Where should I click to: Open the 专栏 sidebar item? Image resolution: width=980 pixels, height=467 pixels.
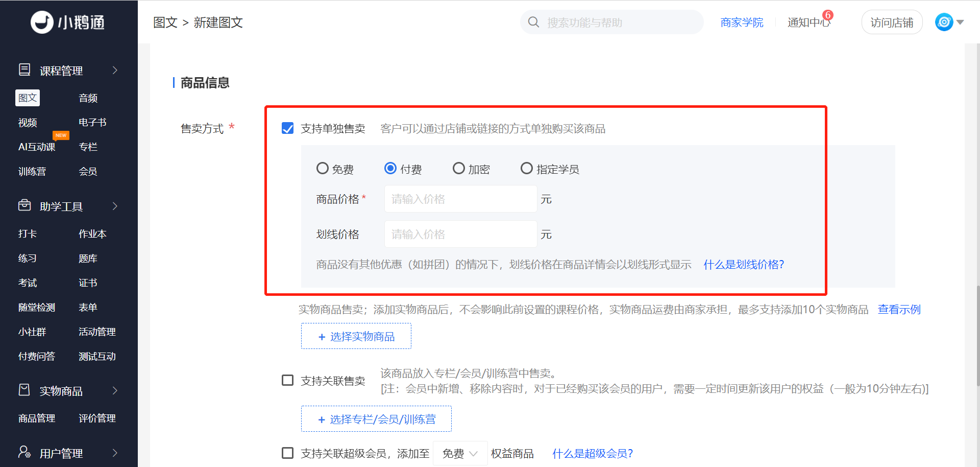88,147
